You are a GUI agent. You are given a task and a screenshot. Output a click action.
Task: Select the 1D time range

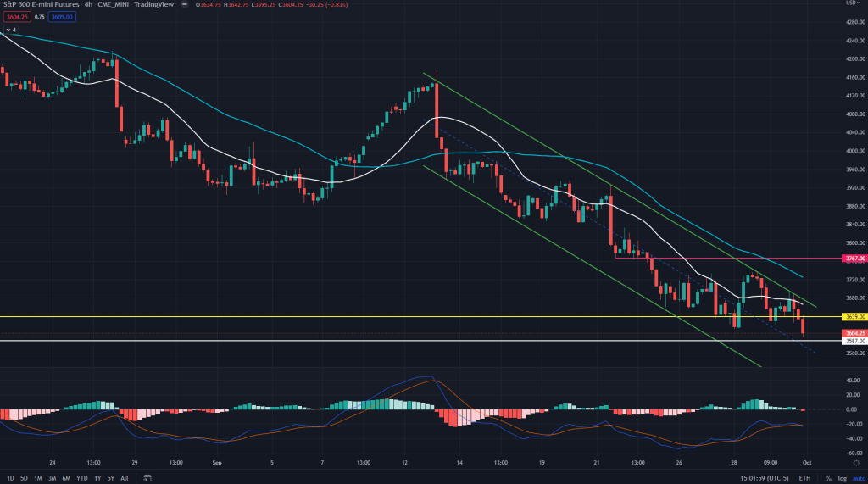(x=8, y=478)
